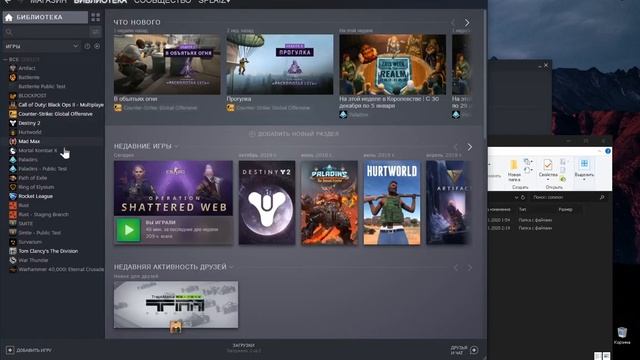This screenshot has width=640, height=360.
Task: Click Новая папка in Explorer ribbon
Action: 514,171
